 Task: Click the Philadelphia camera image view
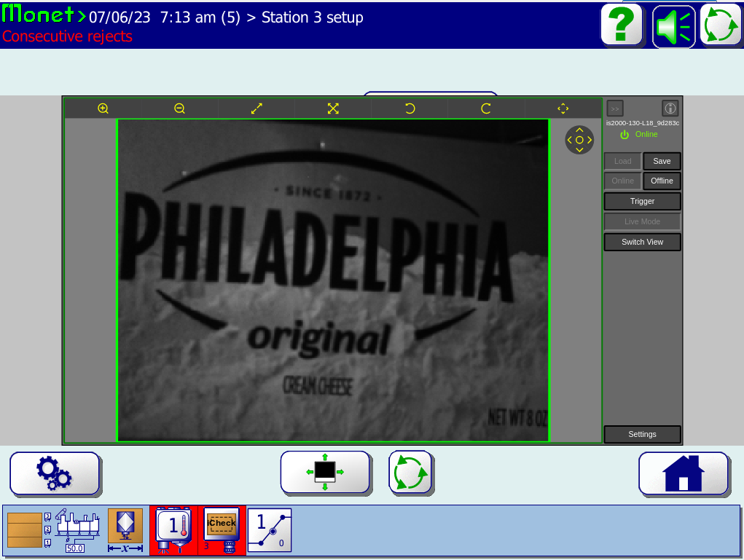click(x=333, y=280)
